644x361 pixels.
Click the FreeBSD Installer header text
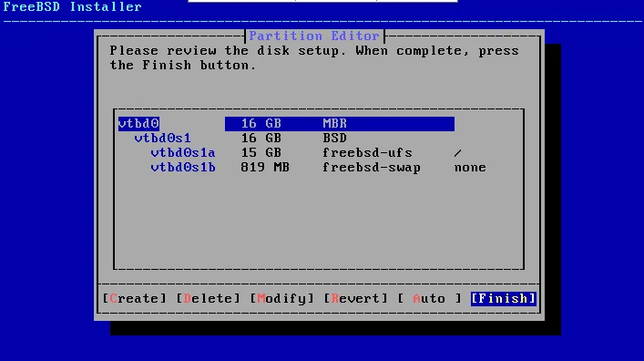click(72, 6)
